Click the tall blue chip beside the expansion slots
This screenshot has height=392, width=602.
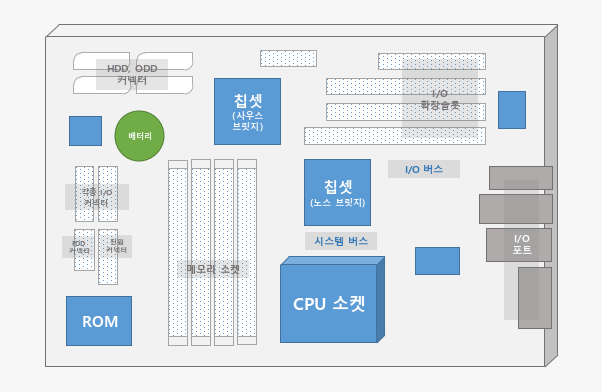pos(512,110)
